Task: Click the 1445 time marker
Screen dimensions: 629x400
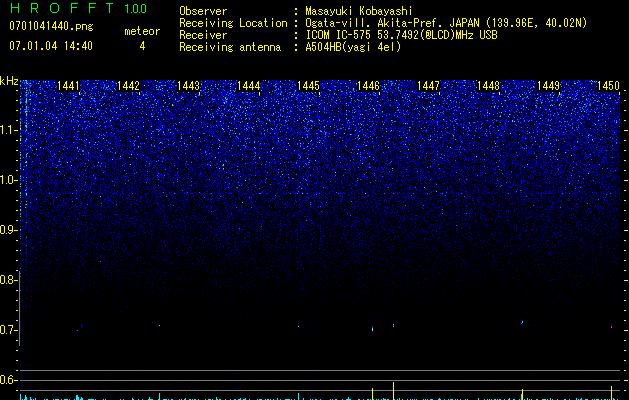Action: click(x=308, y=86)
